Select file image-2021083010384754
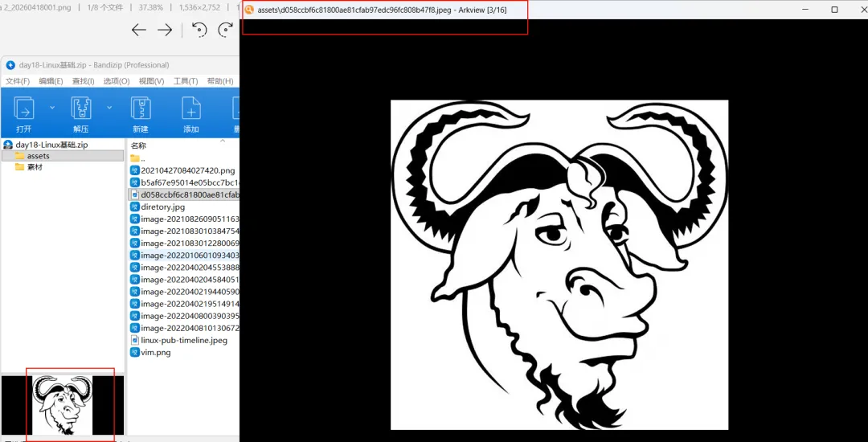 pyautogui.click(x=190, y=231)
